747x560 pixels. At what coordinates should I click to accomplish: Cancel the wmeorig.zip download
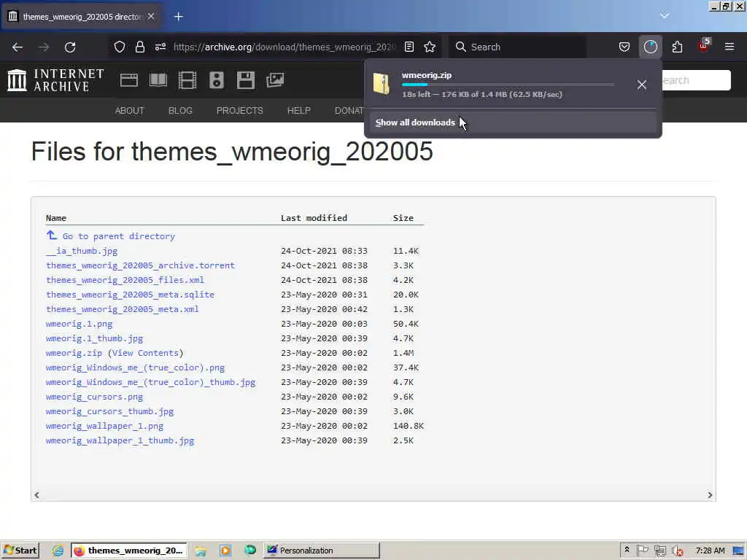642,85
